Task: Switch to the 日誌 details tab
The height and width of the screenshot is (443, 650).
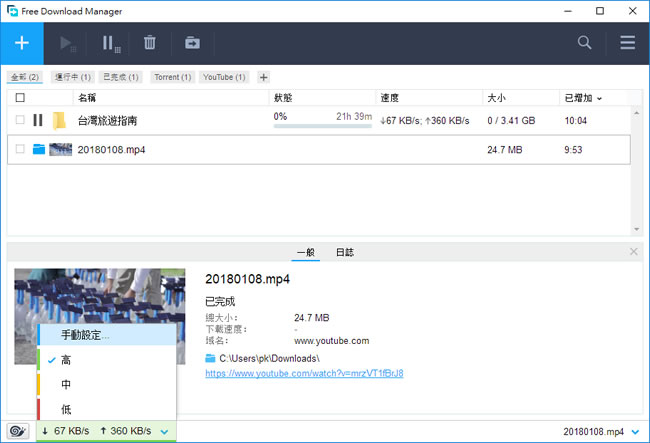Action: click(x=344, y=252)
